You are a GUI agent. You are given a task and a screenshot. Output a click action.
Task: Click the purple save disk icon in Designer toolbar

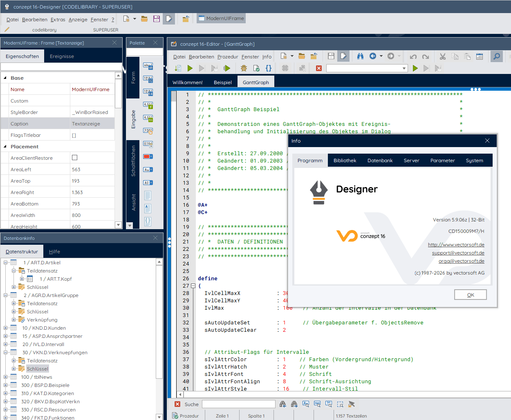(156, 19)
